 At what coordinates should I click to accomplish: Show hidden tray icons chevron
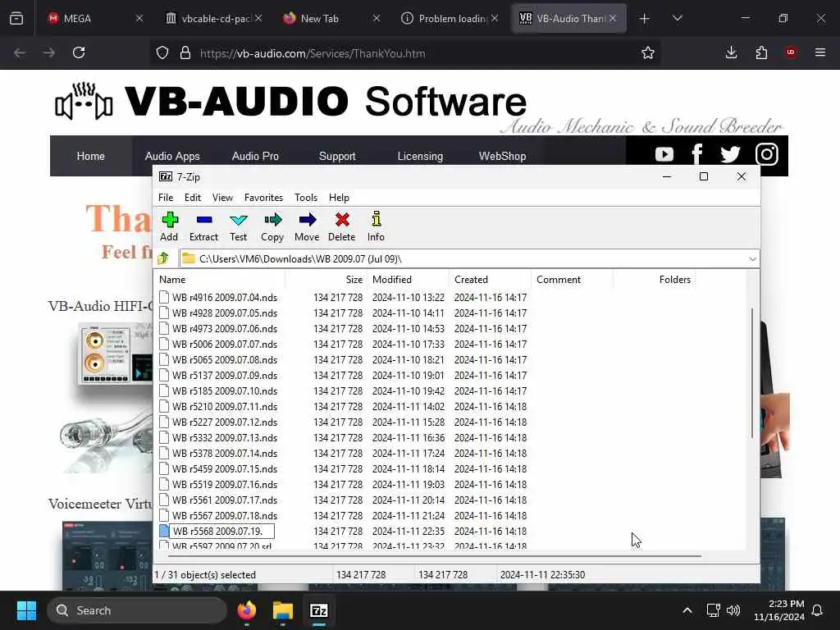[687, 610]
